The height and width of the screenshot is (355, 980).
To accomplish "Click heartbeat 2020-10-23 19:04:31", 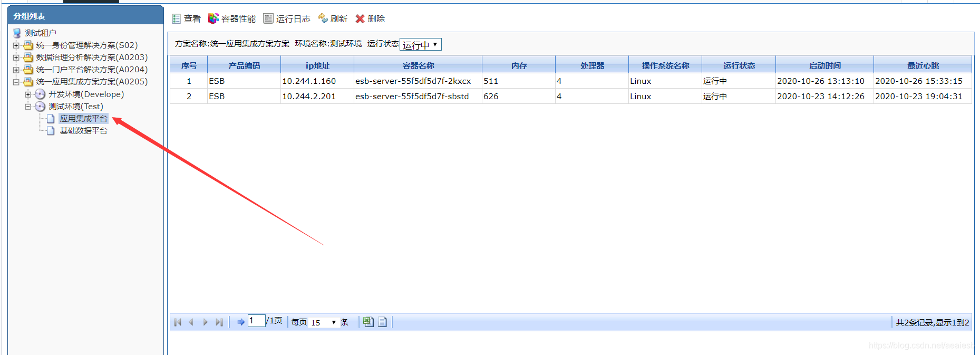I will (x=919, y=96).
